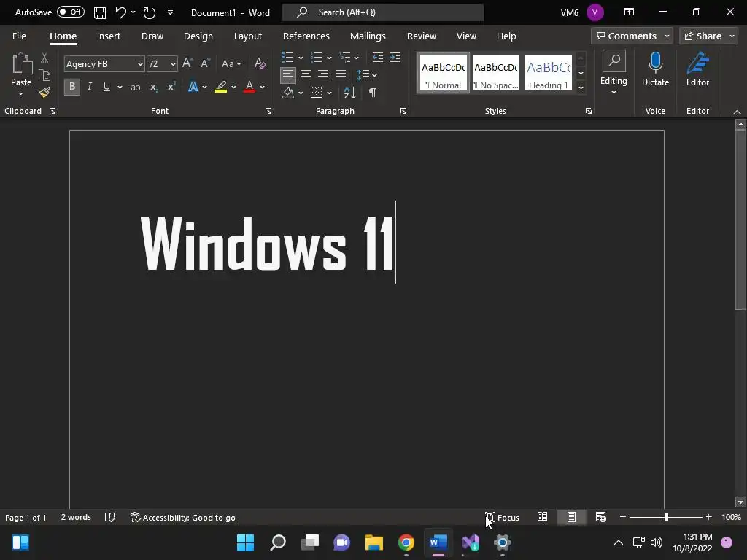Align text to the right
747x560 pixels.
pos(323,75)
